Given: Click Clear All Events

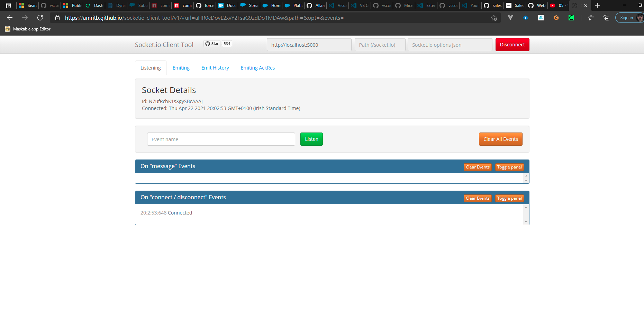Looking at the screenshot, I should 500,139.
